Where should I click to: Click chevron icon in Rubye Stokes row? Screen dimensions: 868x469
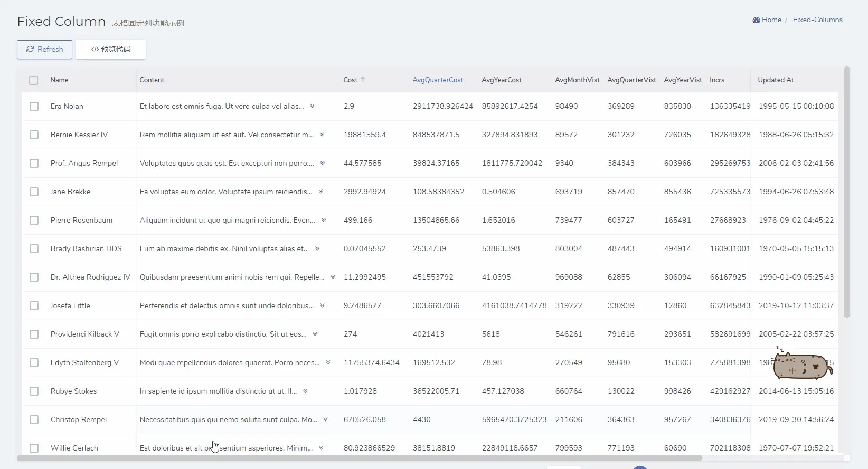(305, 391)
